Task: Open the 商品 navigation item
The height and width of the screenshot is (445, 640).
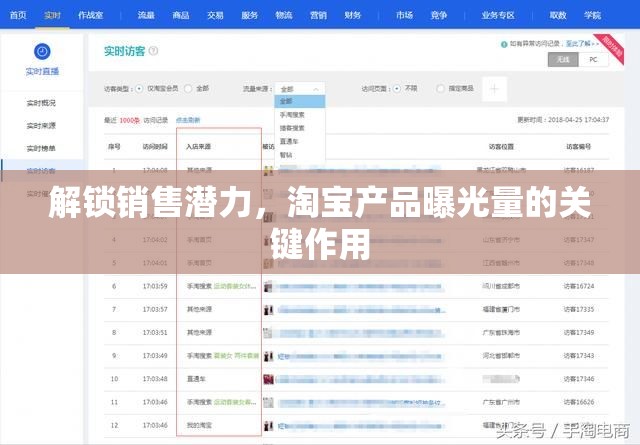Action: pos(181,16)
